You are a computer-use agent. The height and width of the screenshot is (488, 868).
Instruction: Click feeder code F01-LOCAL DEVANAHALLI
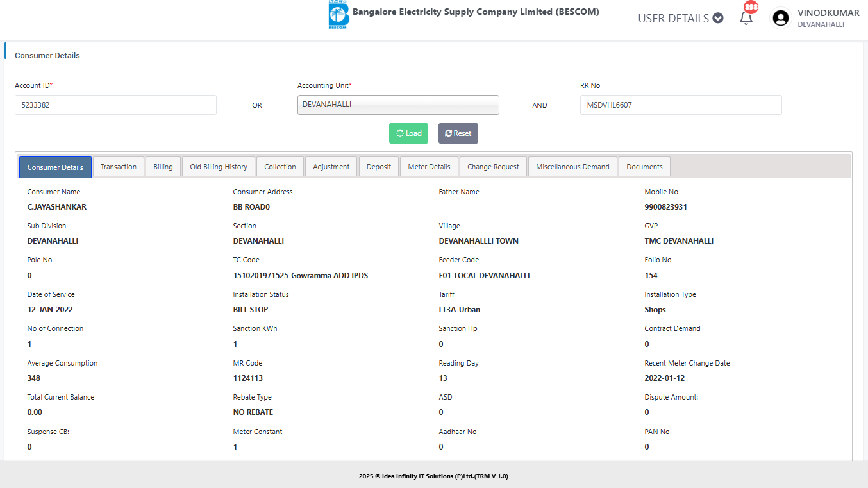(484, 276)
